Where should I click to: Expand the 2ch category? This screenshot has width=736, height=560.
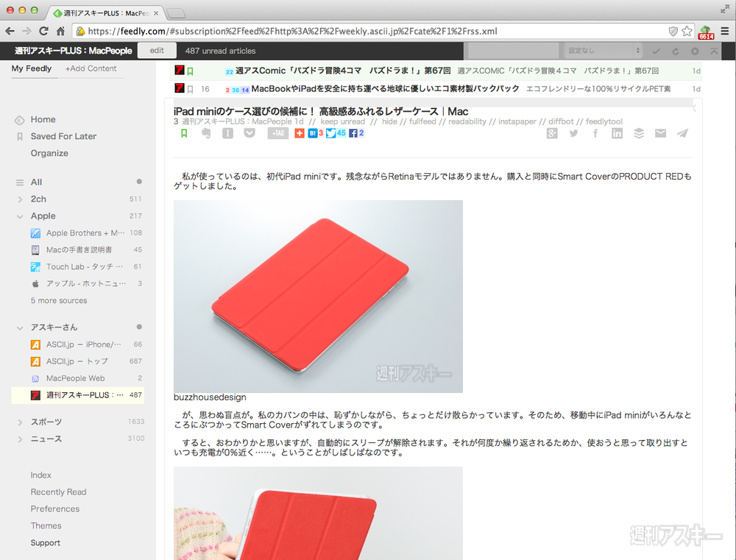(x=20, y=199)
